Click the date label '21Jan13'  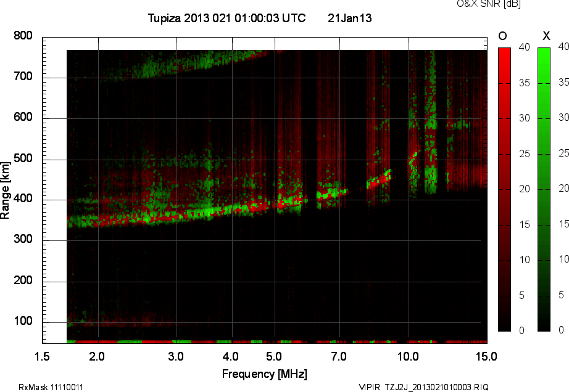350,18
